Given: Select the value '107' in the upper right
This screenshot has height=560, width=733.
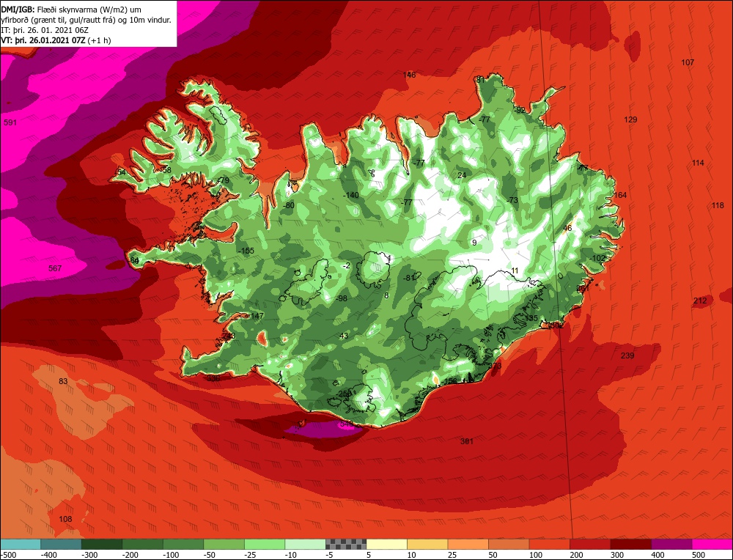Looking at the screenshot, I should click(688, 62).
